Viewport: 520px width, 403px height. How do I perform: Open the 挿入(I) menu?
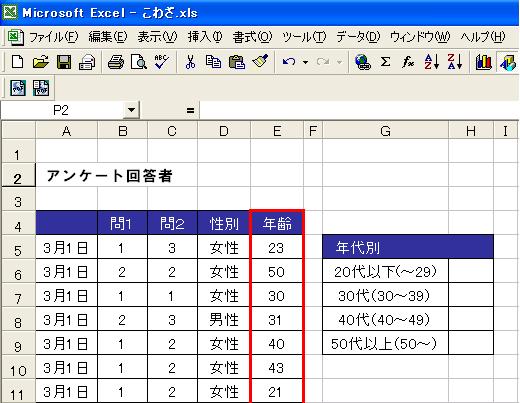coord(205,37)
